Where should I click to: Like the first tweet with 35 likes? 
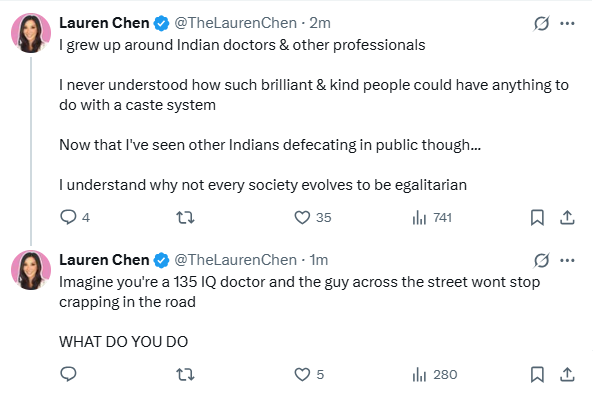[x=302, y=217]
